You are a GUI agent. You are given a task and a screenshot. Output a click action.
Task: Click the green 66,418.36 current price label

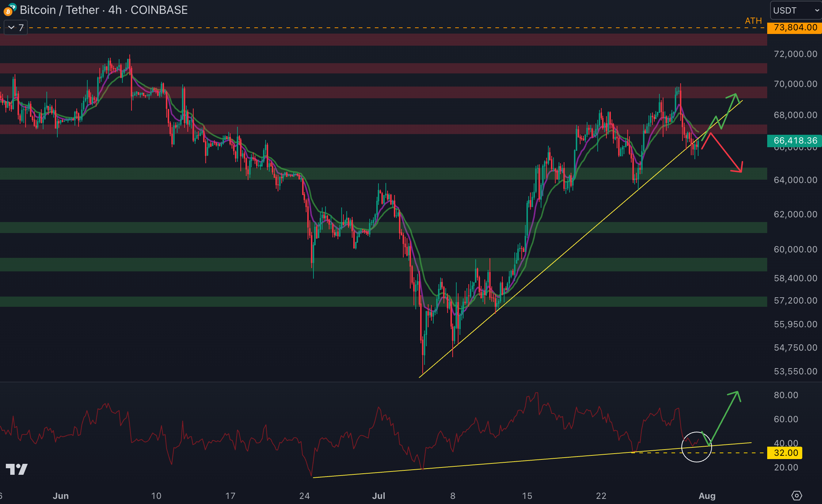pos(795,141)
